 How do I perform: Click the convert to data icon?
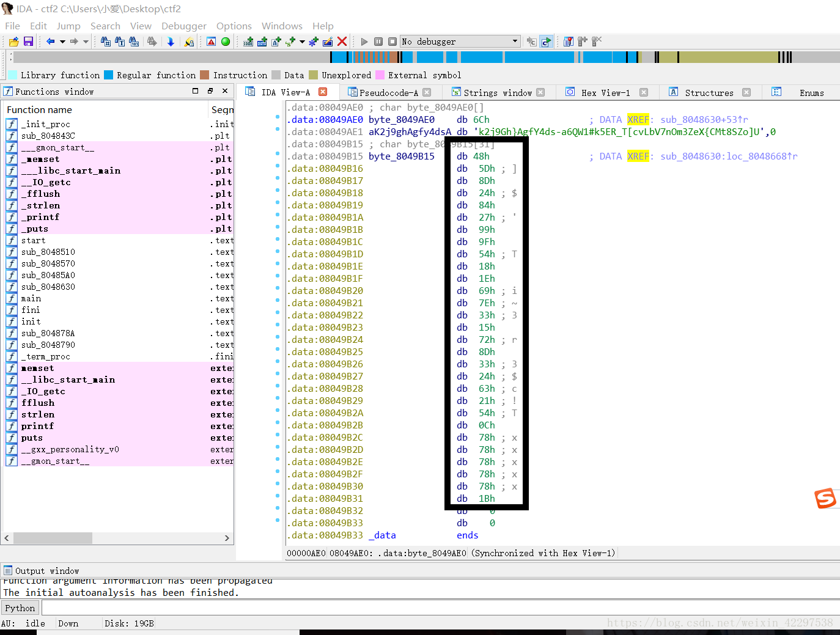262,42
